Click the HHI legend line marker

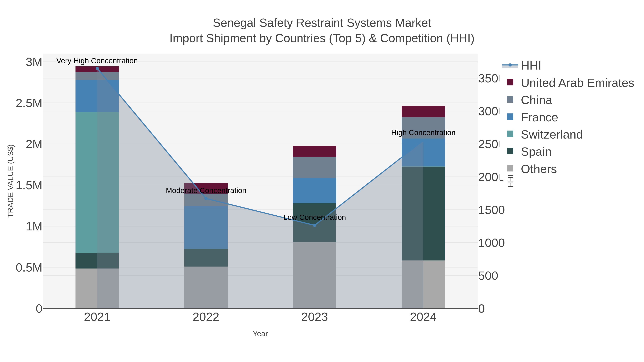point(510,65)
